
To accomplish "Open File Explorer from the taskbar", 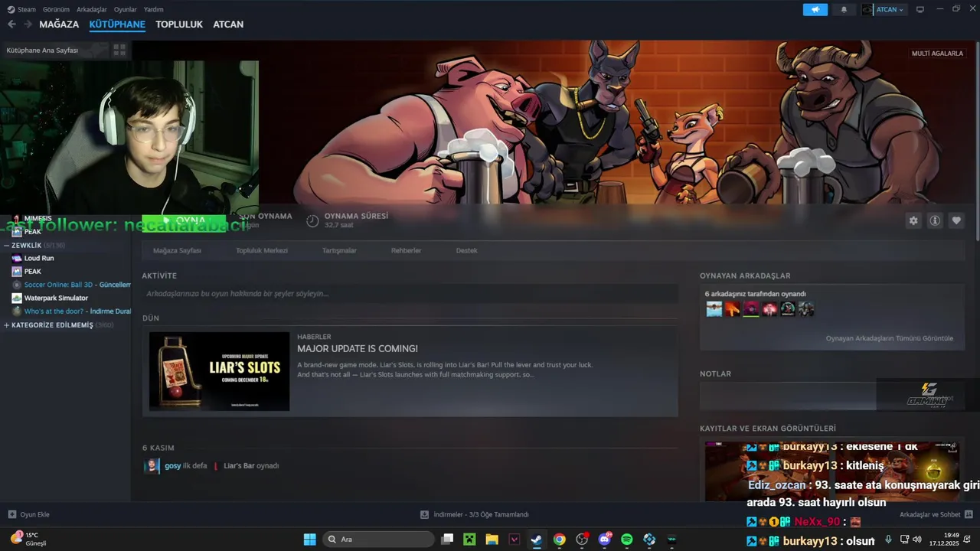I will pyautogui.click(x=492, y=540).
